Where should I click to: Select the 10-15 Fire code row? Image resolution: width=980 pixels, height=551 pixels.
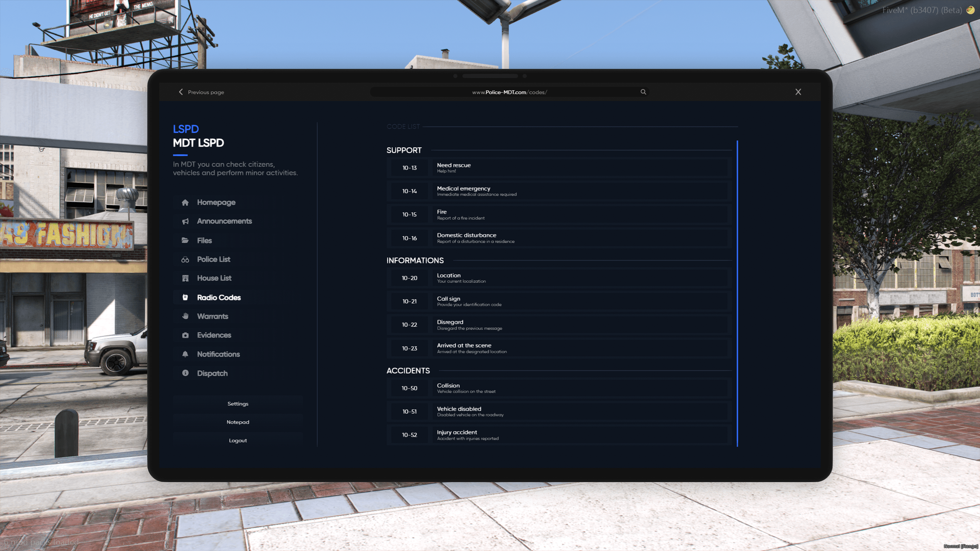(x=559, y=215)
